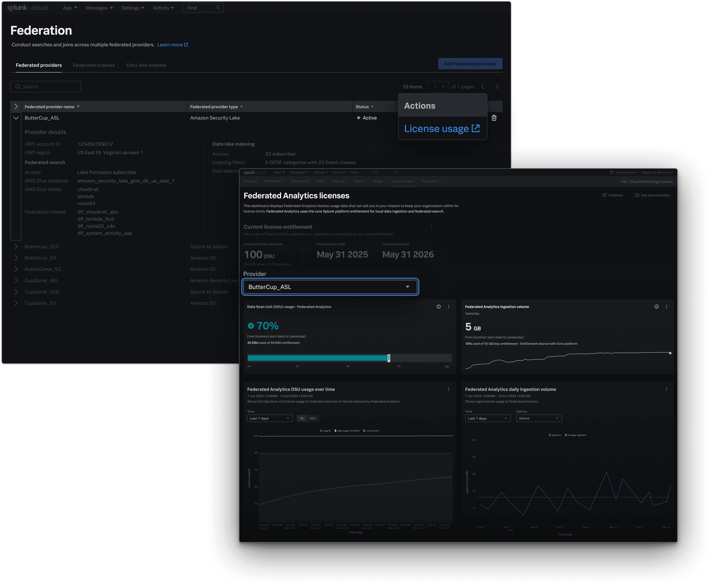The image size is (714, 588).
Task: Open kebab menu on DSU usage over time
Action: [x=449, y=389]
